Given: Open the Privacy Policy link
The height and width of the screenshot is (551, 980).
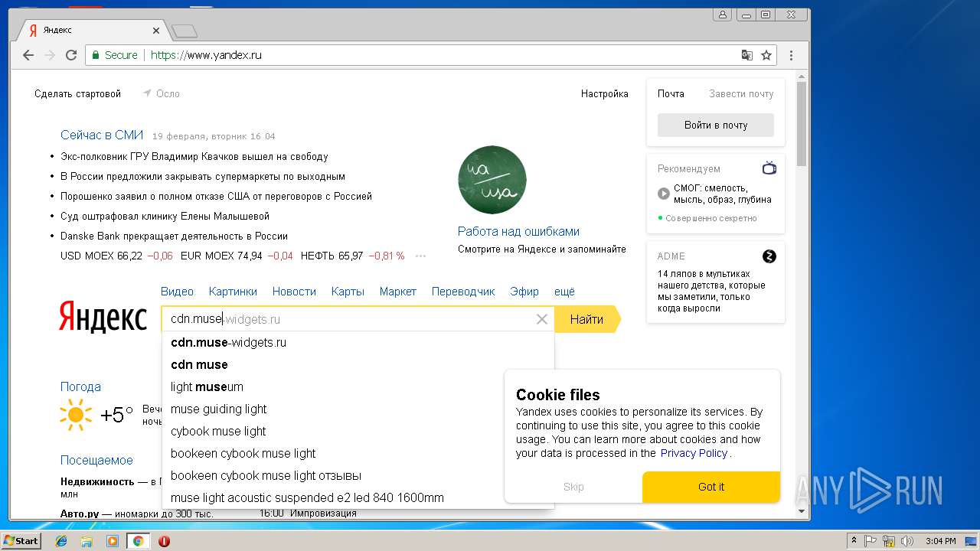Looking at the screenshot, I should [x=694, y=453].
